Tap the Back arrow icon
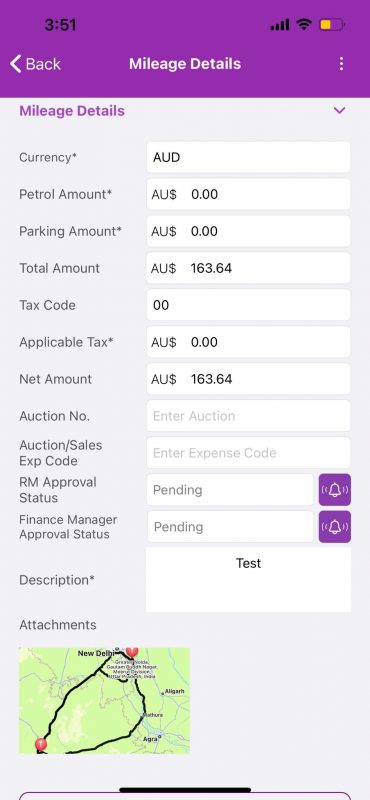Viewport: 370px width, 800px height. [15, 64]
